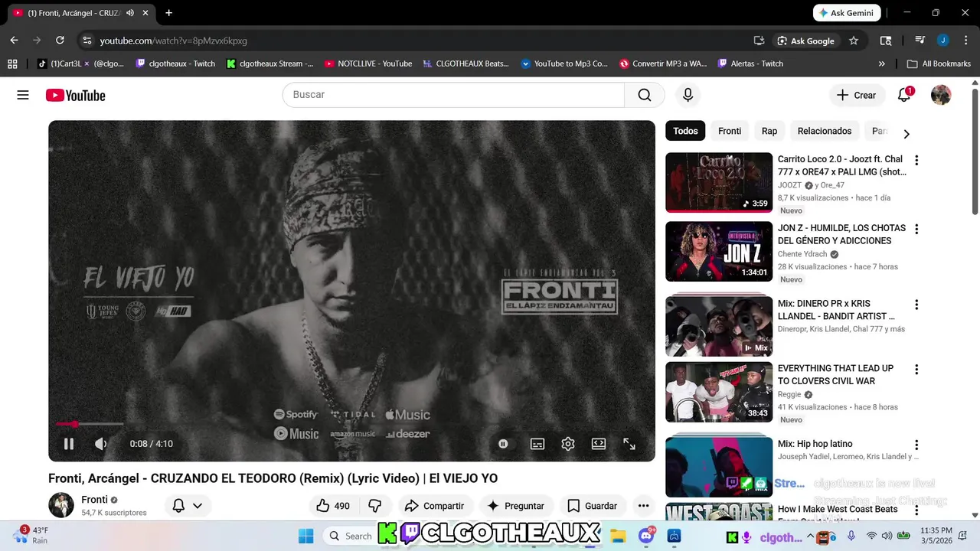Select the Fronti filter chip
The image size is (980, 551).
pos(730,131)
